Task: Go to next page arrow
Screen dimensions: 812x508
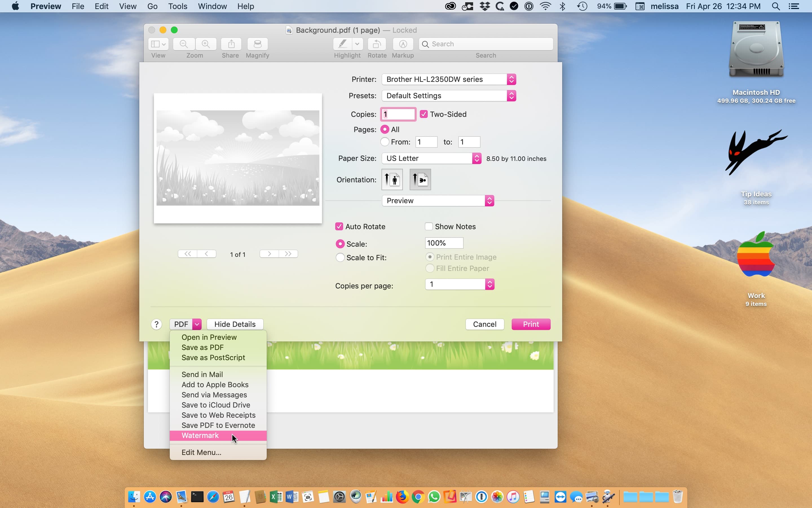Action: [x=269, y=254]
